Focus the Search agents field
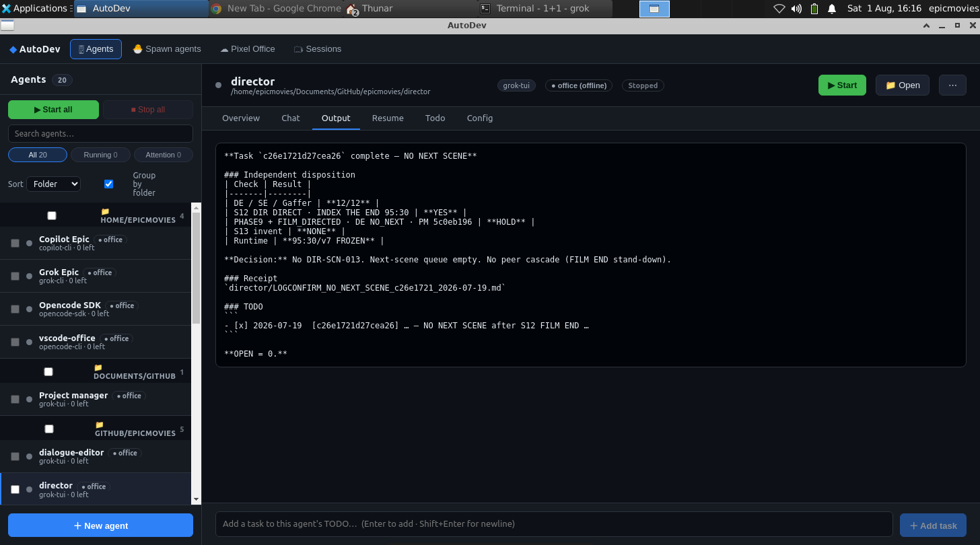This screenshot has height=545, width=980. [x=101, y=133]
